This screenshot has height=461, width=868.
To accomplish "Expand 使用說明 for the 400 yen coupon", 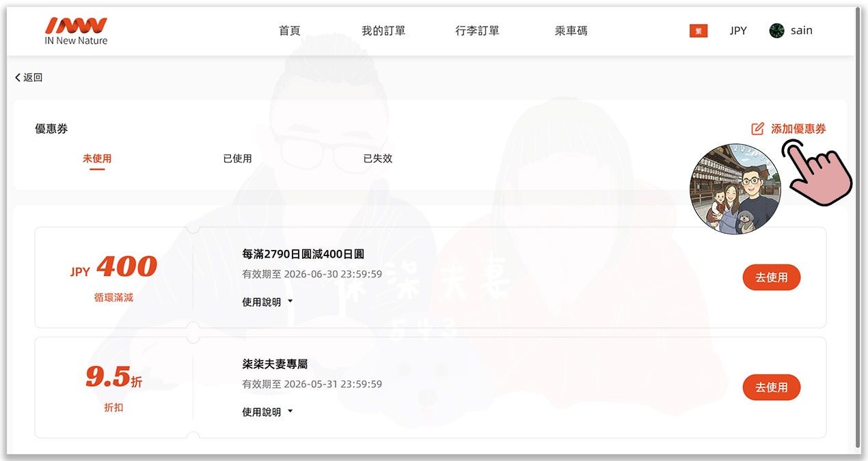I will [267, 302].
